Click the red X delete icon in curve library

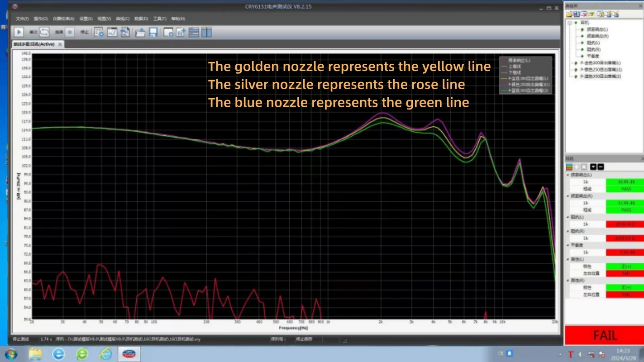point(584,14)
